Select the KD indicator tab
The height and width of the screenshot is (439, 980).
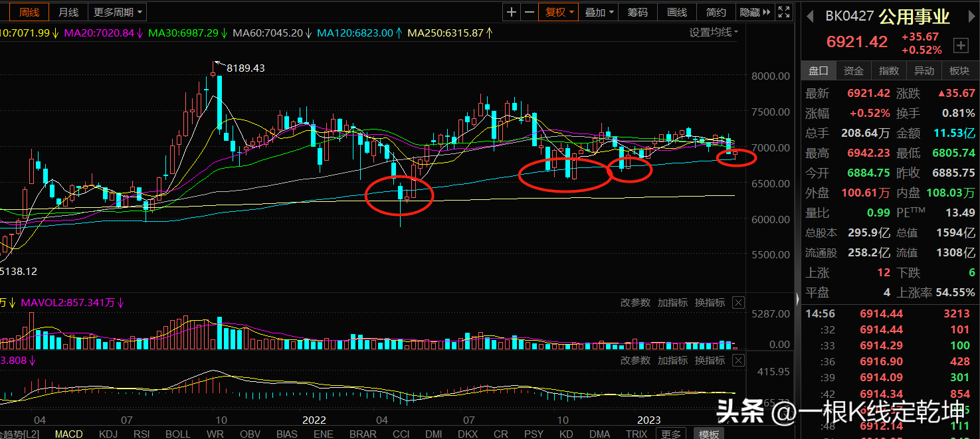pos(566,434)
